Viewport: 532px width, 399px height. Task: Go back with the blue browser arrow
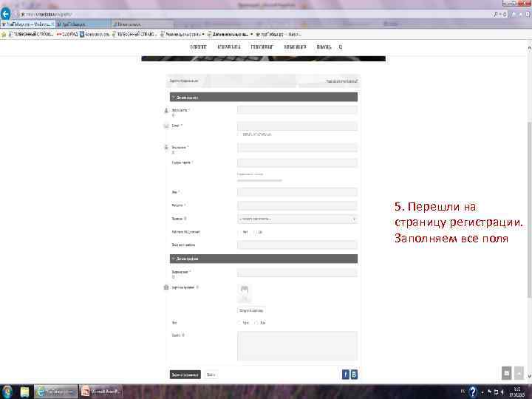[x=6, y=14]
